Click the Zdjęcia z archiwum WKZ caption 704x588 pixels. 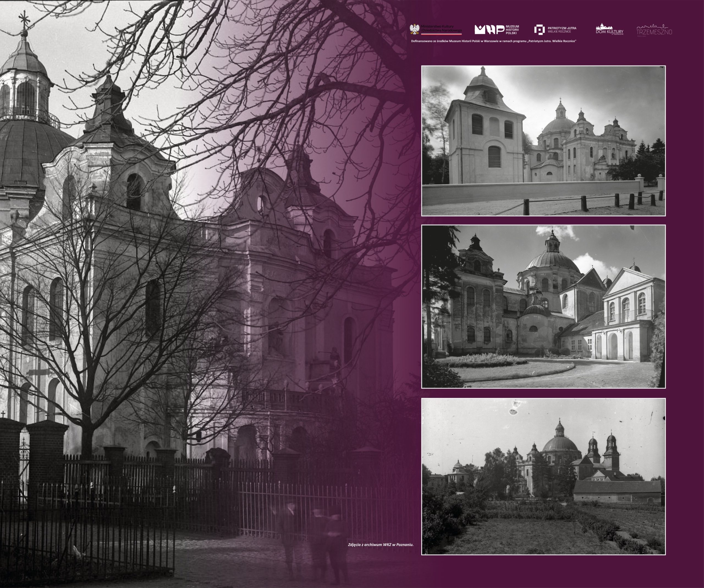tap(381, 545)
